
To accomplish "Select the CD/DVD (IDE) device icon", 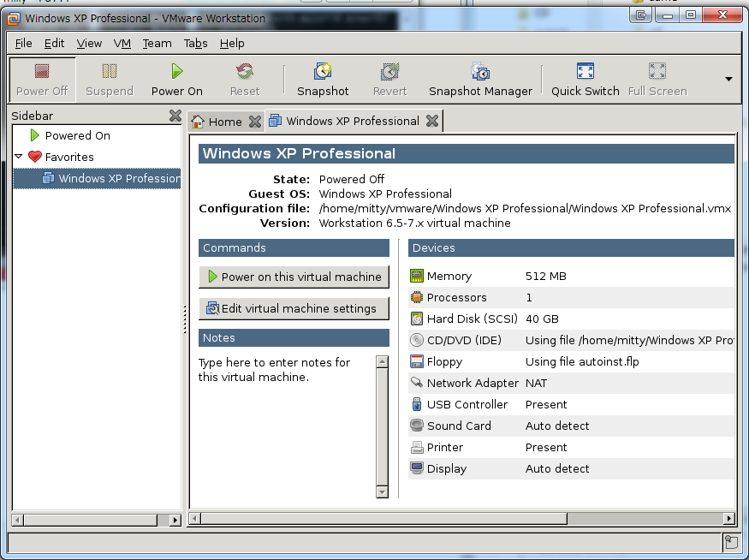I will (x=417, y=340).
